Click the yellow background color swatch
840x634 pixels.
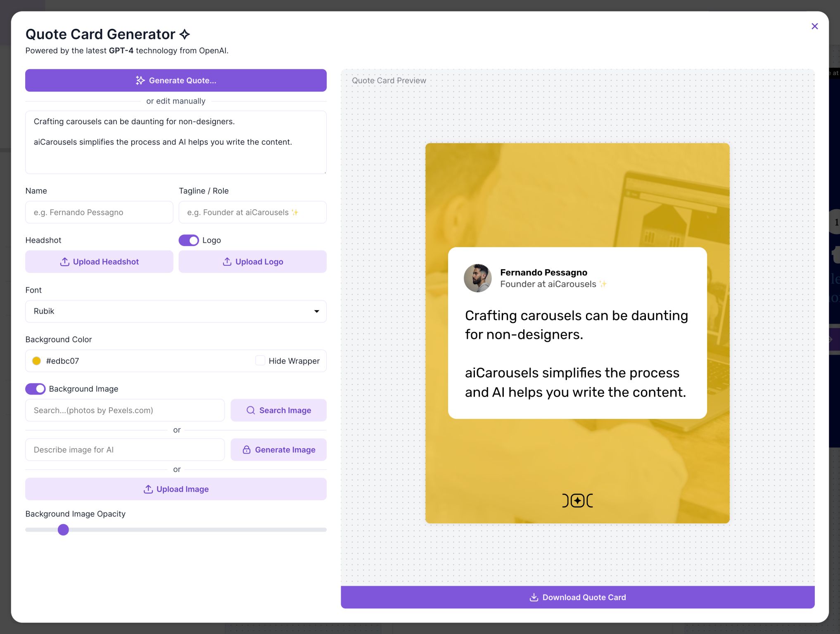coord(36,360)
